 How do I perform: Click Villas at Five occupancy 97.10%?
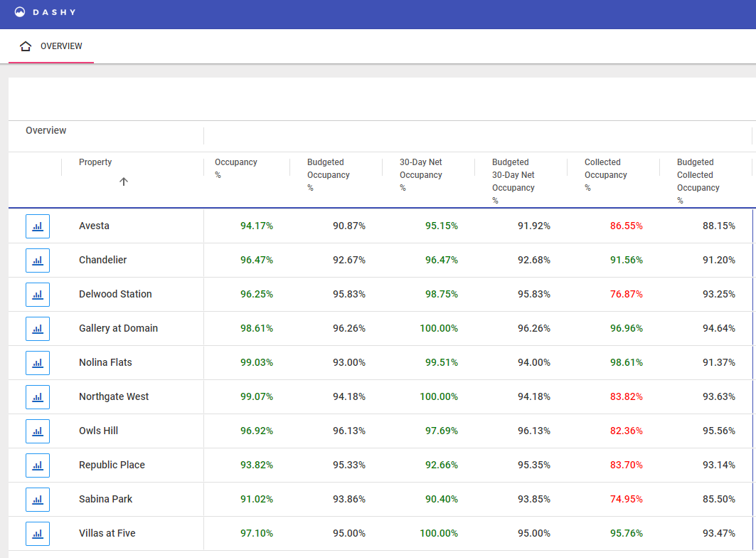[x=257, y=533]
